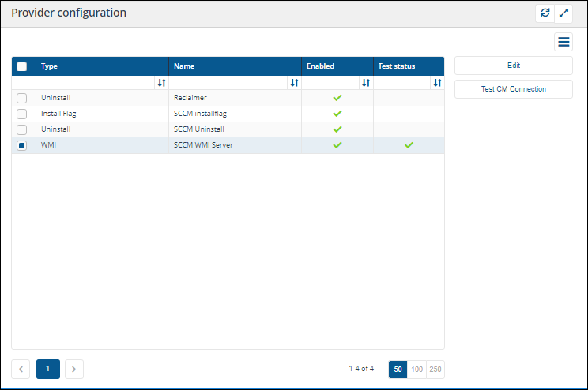Select page size 50
588x390 pixels.
pos(398,369)
